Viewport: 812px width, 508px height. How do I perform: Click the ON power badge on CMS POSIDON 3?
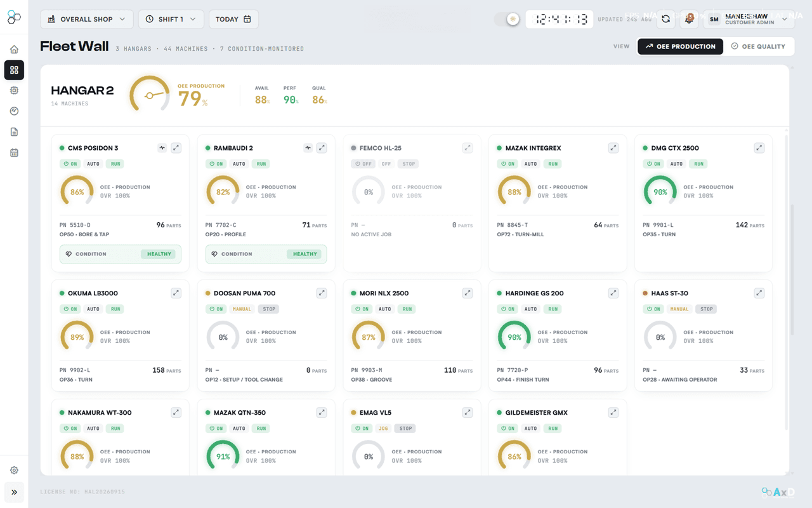coord(70,164)
